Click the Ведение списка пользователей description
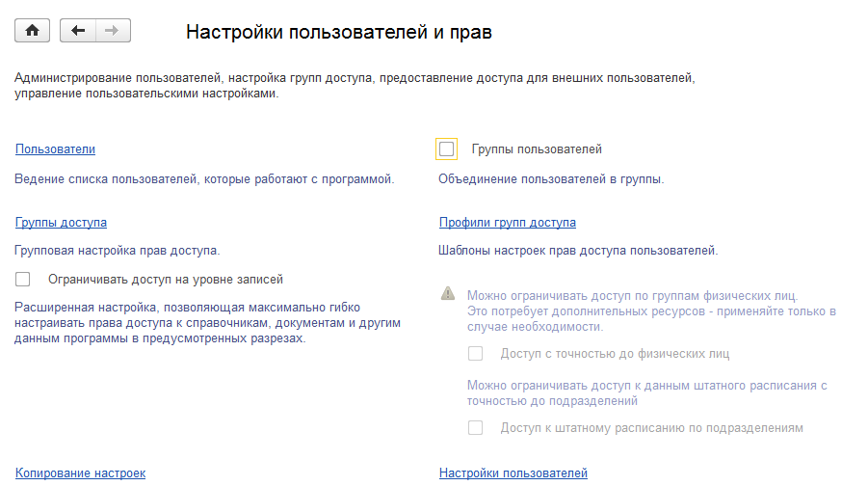The image size is (868, 486). coord(205,178)
